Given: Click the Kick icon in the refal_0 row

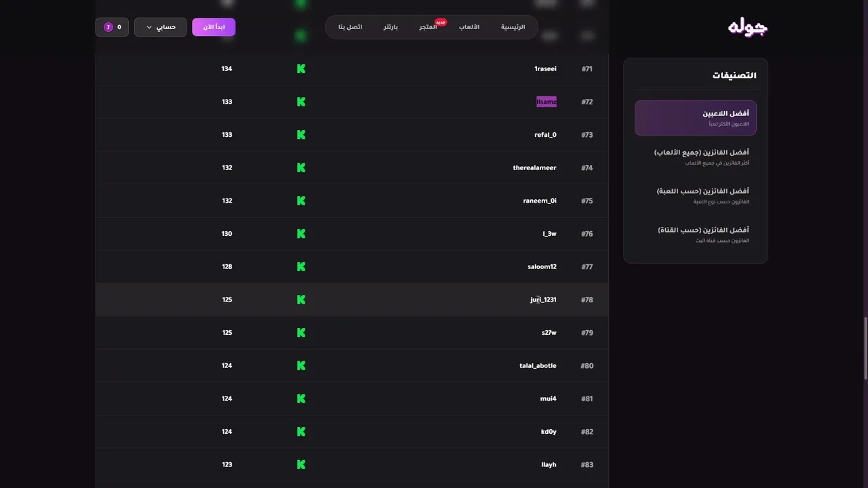Looking at the screenshot, I should tap(301, 135).
